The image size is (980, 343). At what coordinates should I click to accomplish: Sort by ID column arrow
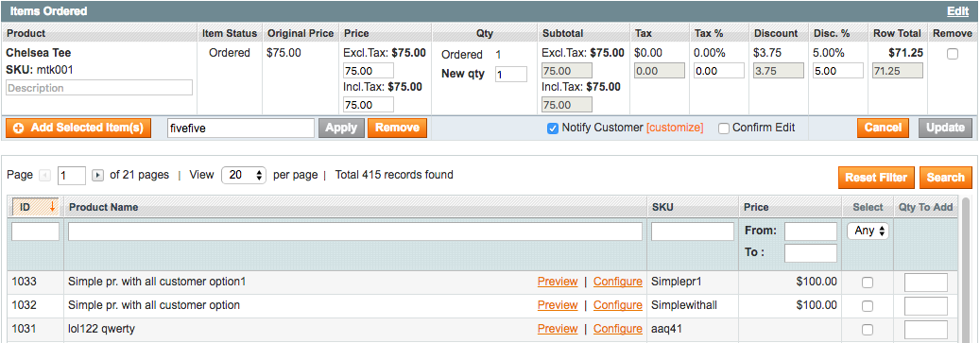click(53, 207)
